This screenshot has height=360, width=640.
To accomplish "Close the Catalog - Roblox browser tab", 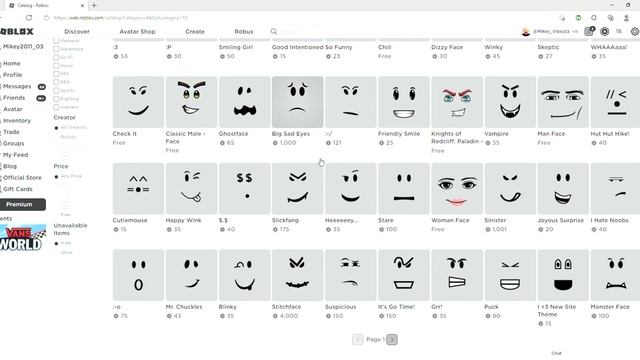I will (x=82, y=6).
